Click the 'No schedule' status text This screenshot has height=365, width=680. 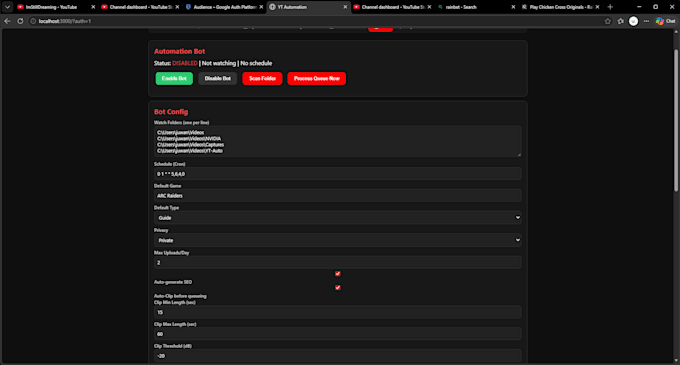click(256, 63)
